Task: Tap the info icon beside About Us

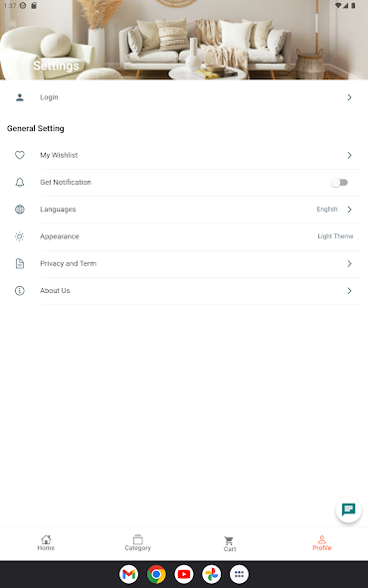Action: tap(20, 291)
